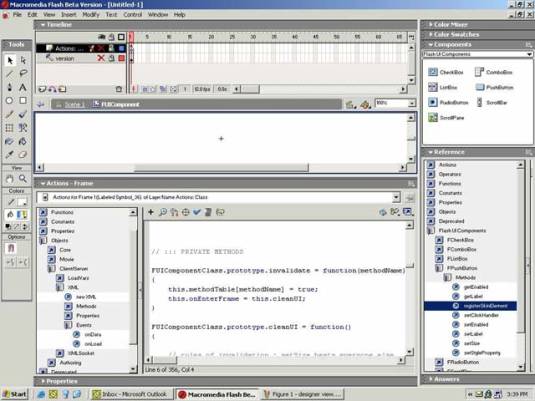Select the Eraser tool

pos(23,155)
